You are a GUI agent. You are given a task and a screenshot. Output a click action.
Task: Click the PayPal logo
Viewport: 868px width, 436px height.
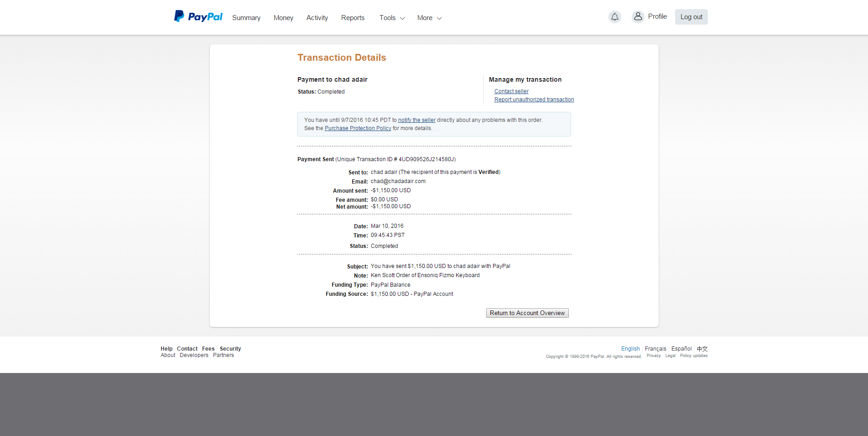coord(198,16)
